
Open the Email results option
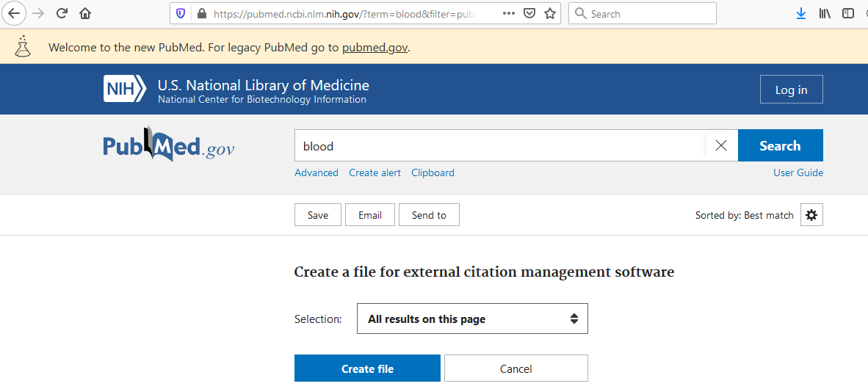pyautogui.click(x=370, y=215)
